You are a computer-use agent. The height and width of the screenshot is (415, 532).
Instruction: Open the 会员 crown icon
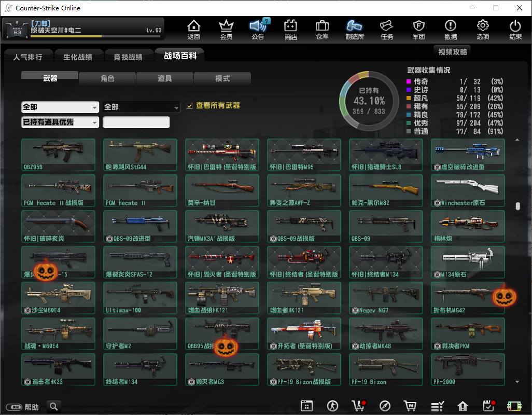pos(226,30)
